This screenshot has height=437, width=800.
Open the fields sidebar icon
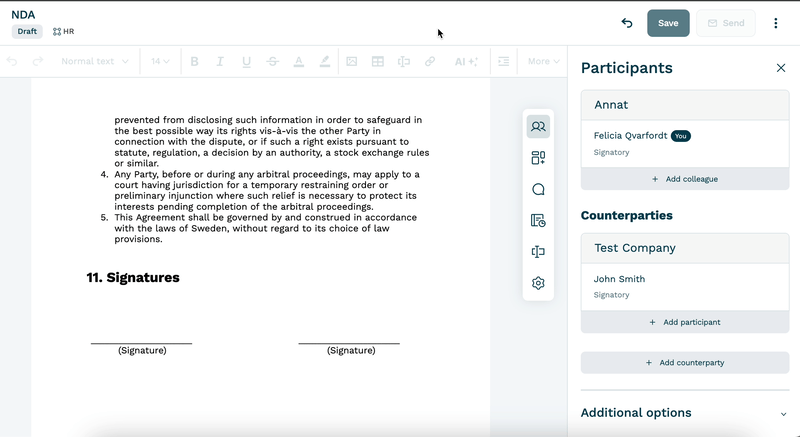[x=538, y=252]
